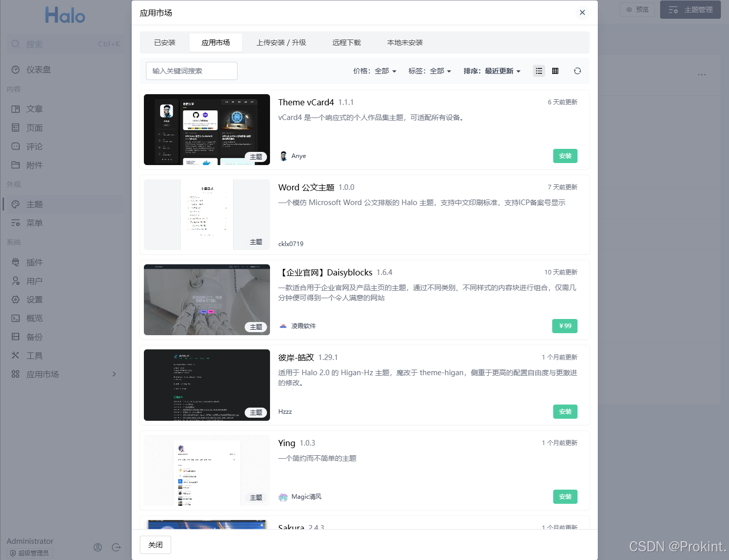Open the 附件 attachments folder icon
This screenshot has height=560, width=729.
16,165
